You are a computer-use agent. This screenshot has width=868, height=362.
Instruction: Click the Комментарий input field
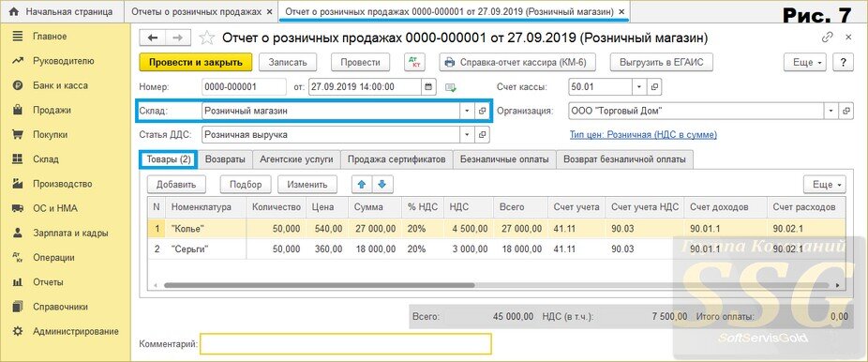(346, 344)
